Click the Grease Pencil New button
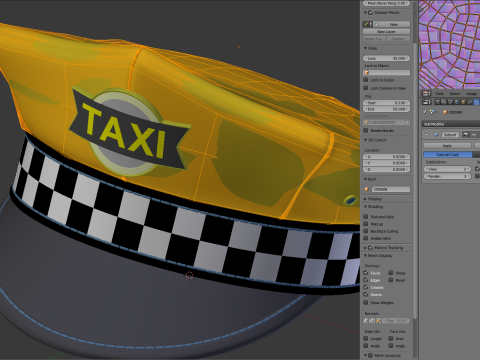 (x=392, y=24)
